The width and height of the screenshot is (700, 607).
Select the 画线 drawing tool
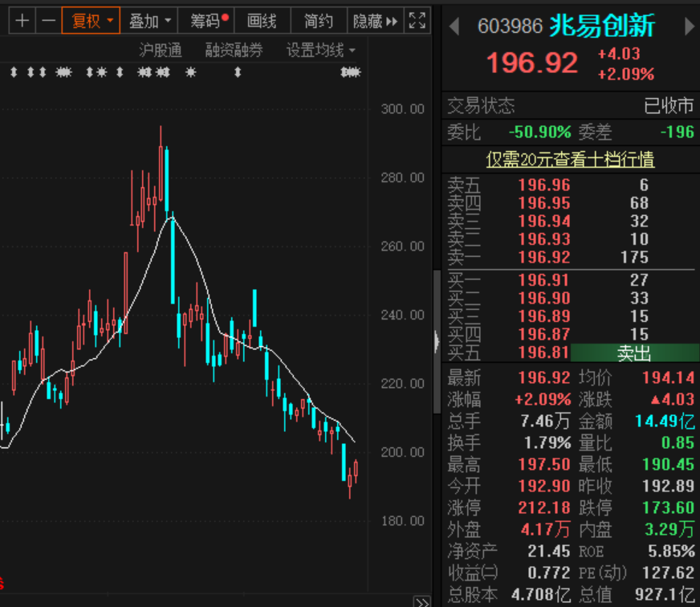[262, 21]
